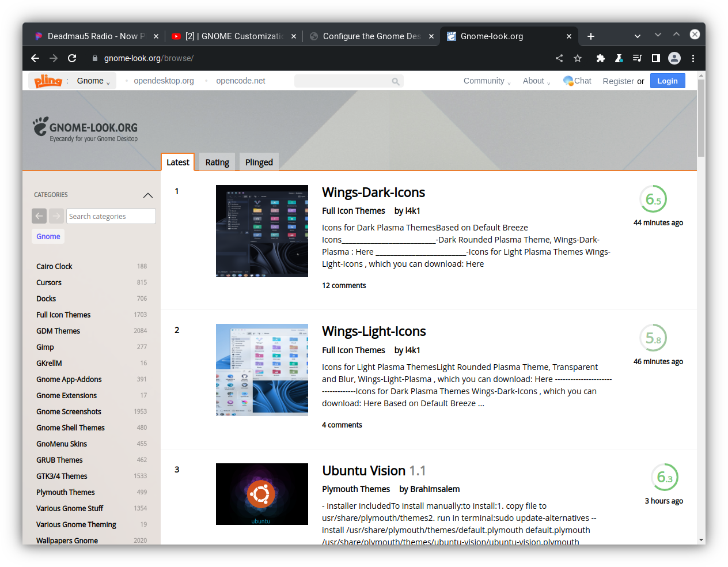Open the Chrome profile avatar
Screen dimensions: 728x567
tap(674, 58)
